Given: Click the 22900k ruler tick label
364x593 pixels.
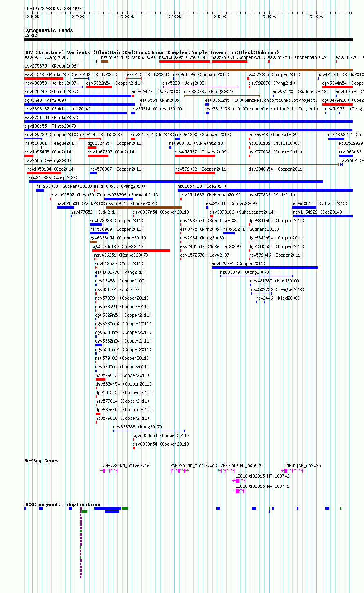Looking at the screenshot, I should 79,16.
